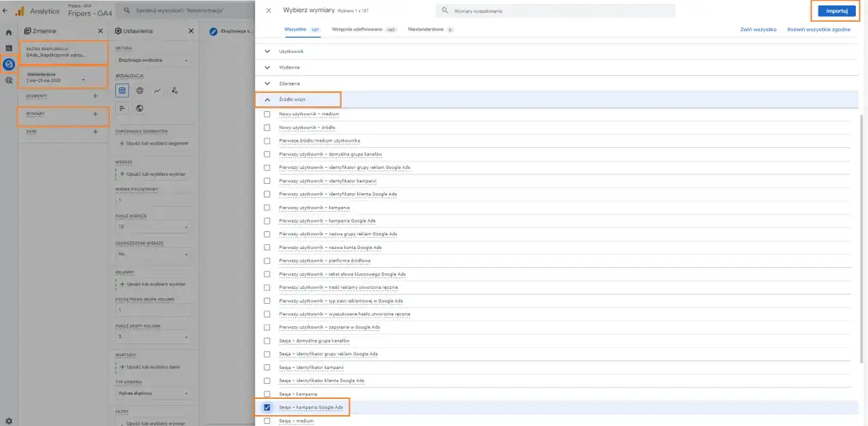Uncheck 'Sesja – kampania Google Ads'

(266, 407)
